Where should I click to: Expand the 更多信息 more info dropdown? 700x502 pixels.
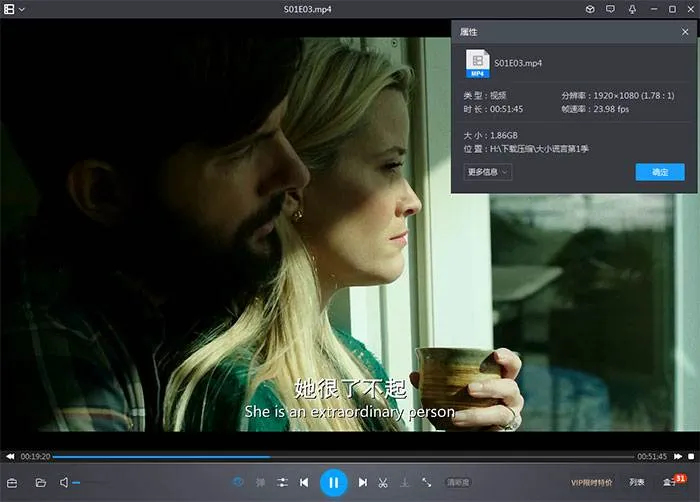[488, 172]
